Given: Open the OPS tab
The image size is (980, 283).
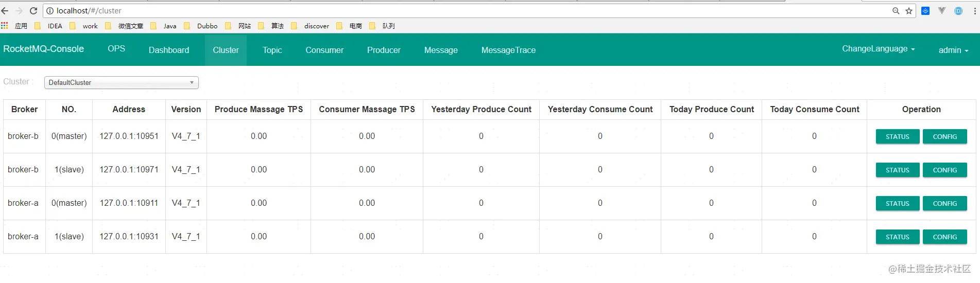Looking at the screenshot, I should [x=116, y=49].
